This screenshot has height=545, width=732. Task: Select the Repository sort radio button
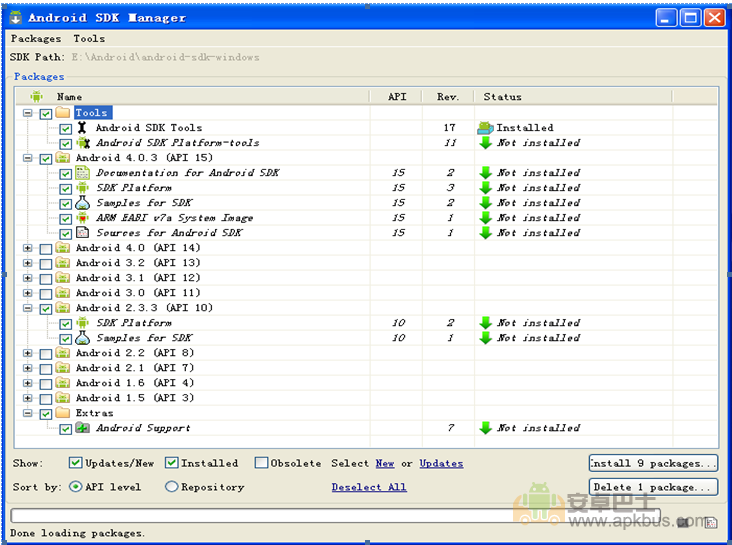[x=172, y=487]
